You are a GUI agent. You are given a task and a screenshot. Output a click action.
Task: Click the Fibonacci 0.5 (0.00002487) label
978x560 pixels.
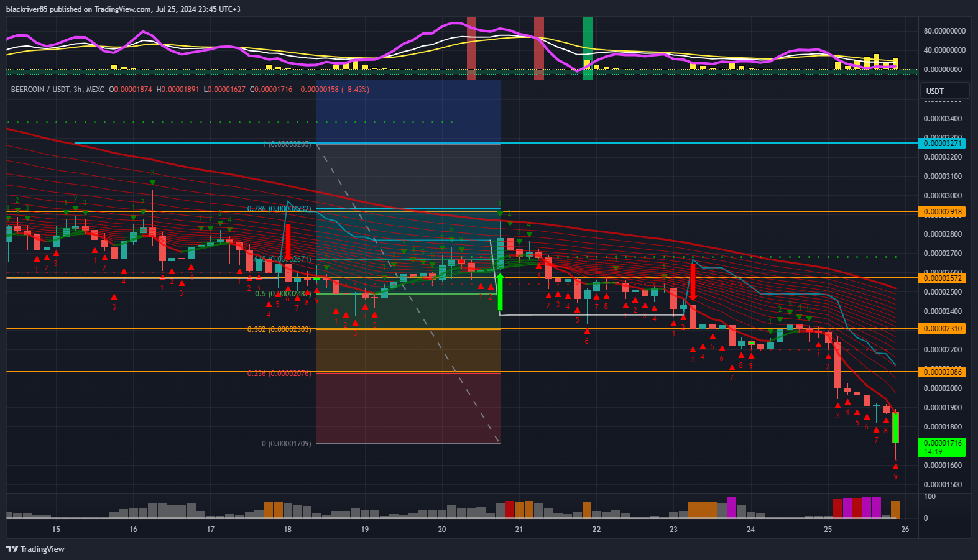pyautogui.click(x=283, y=294)
